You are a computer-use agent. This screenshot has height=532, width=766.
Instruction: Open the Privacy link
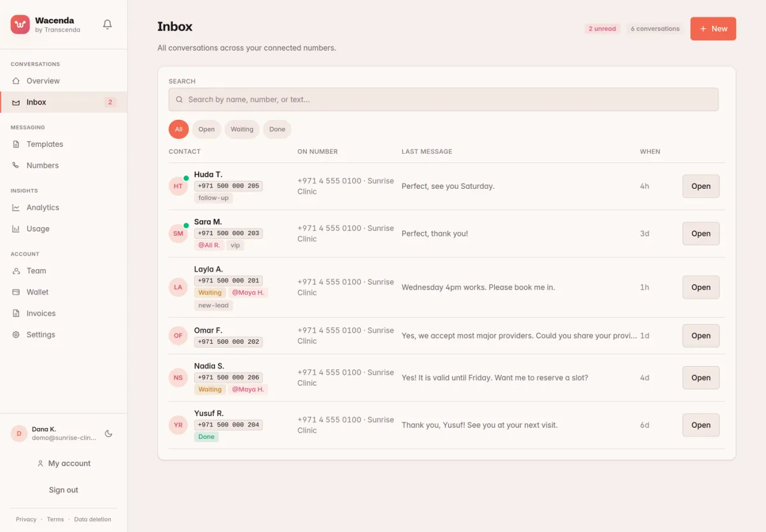26,519
